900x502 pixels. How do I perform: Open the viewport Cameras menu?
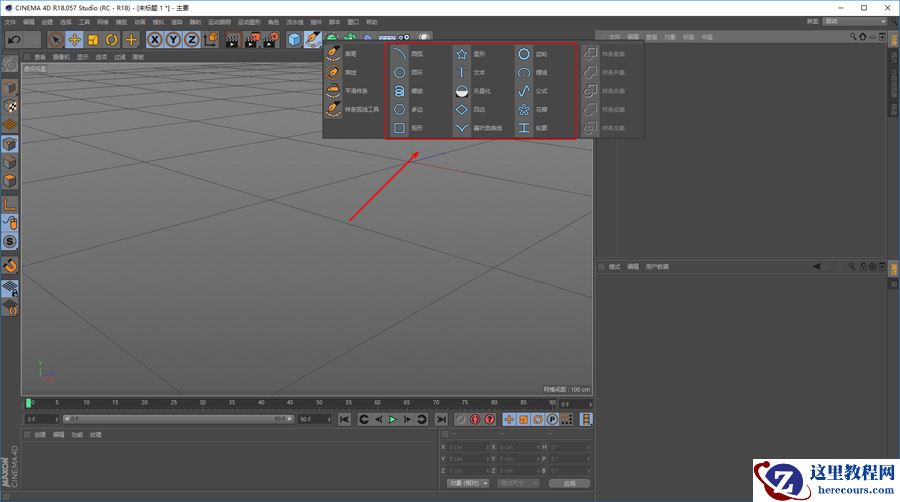61,57
